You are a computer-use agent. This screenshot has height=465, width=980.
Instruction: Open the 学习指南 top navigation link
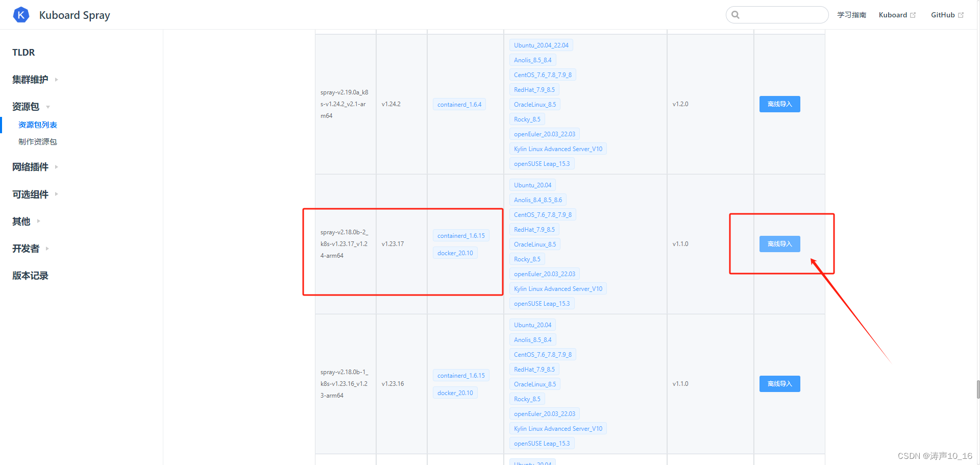tap(852, 15)
